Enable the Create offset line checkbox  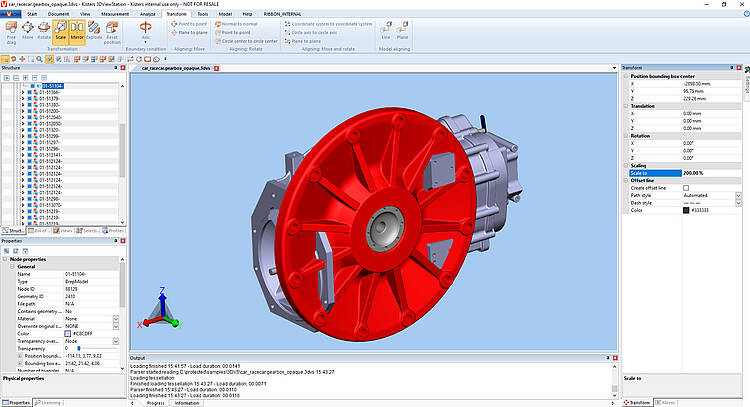[x=686, y=187]
